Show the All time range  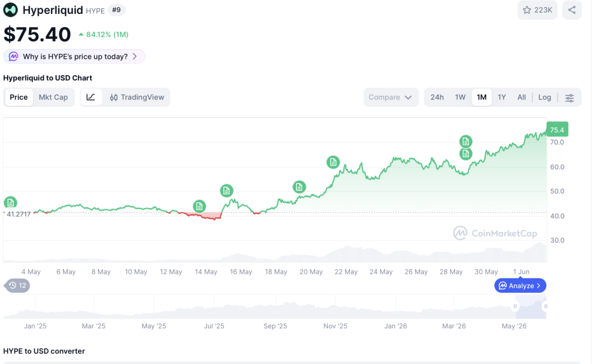coord(521,97)
